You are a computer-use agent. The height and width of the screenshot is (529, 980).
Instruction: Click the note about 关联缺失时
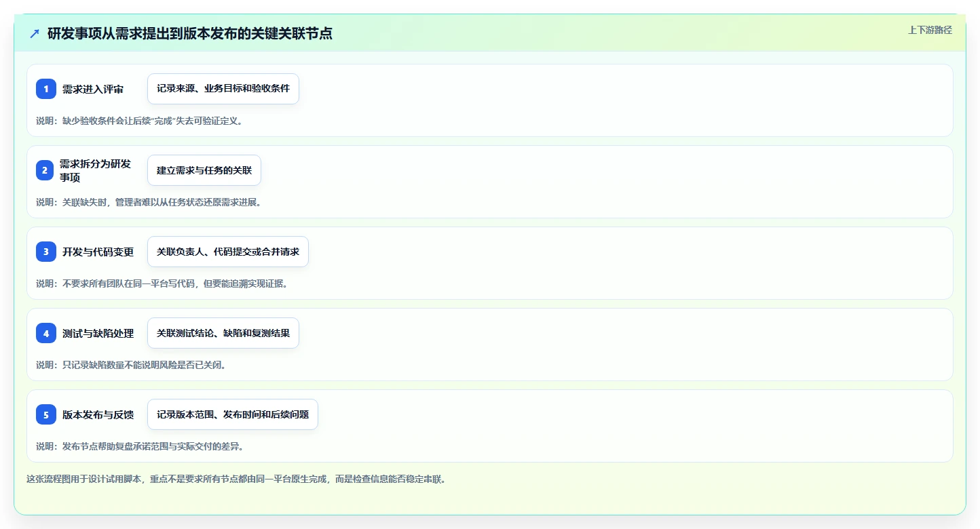(x=149, y=202)
